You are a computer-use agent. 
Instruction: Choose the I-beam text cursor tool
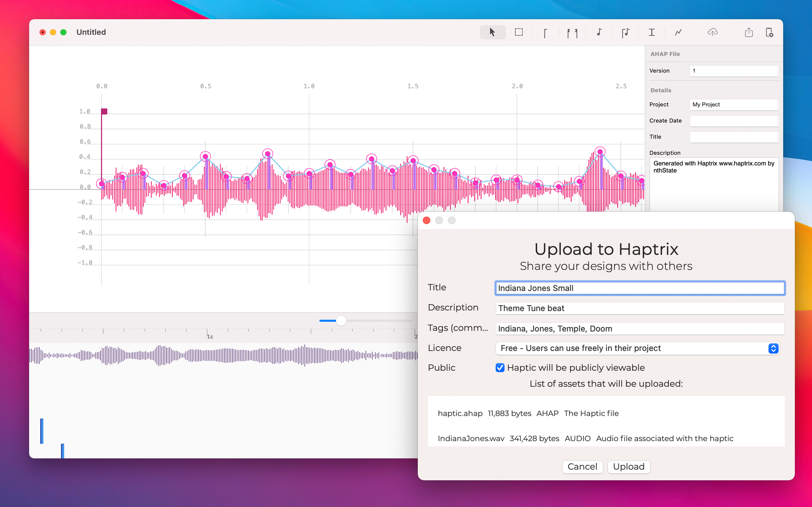point(652,32)
